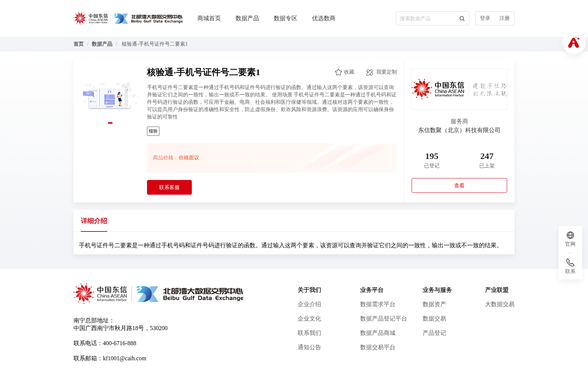Image resolution: width=588 pixels, height=368 pixels.
Task: Click Beibu Gulf Data Exchange header logo
Action: tap(148, 18)
